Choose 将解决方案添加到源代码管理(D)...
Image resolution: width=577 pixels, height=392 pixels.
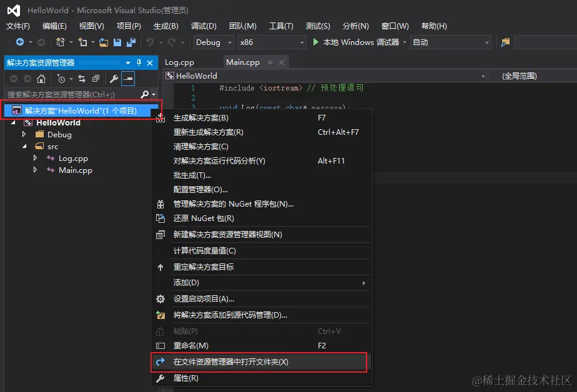coord(261,315)
